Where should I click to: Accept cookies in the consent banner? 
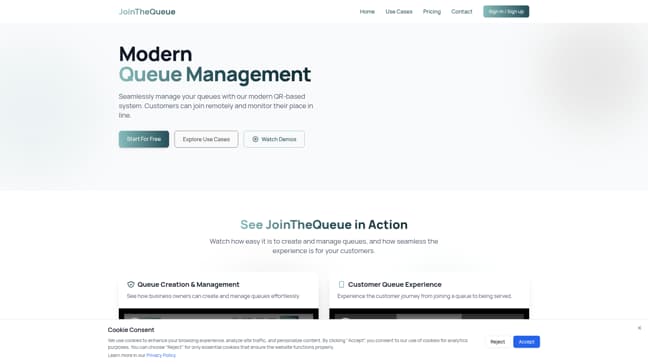coord(526,342)
